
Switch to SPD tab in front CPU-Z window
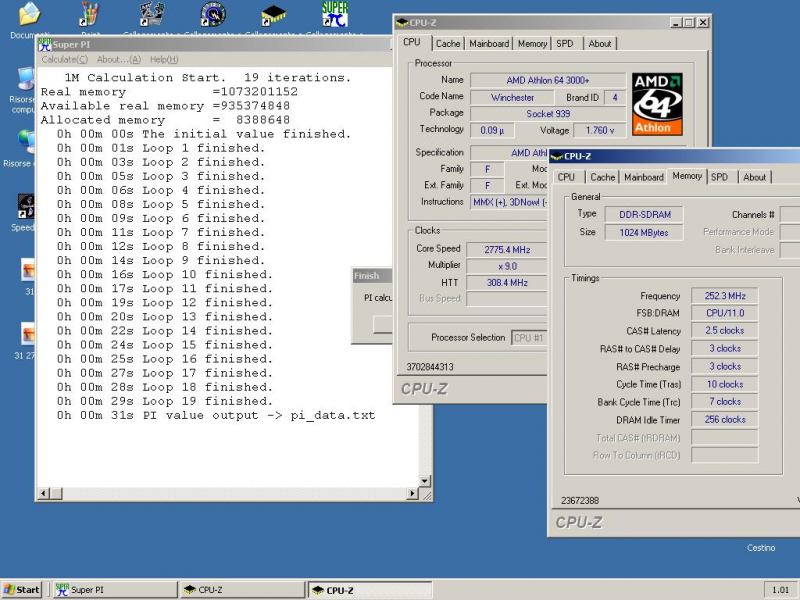[719, 177]
